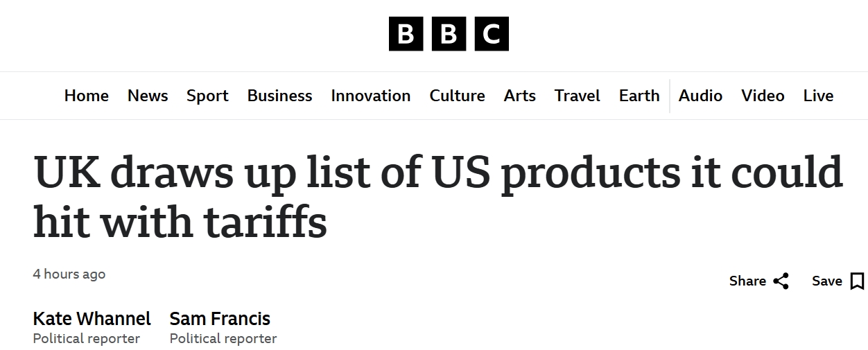Go to the Video section
The image size is (868, 350).
(x=763, y=96)
